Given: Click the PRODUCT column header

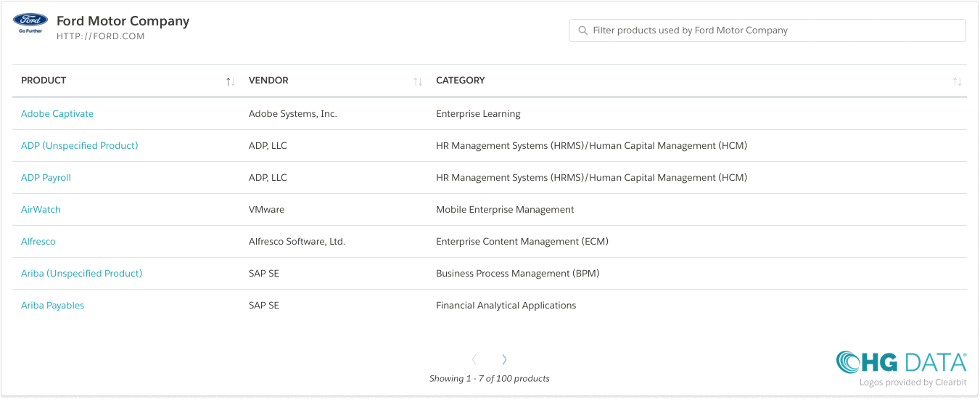Looking at the screenshot, I should coord(44,81).
